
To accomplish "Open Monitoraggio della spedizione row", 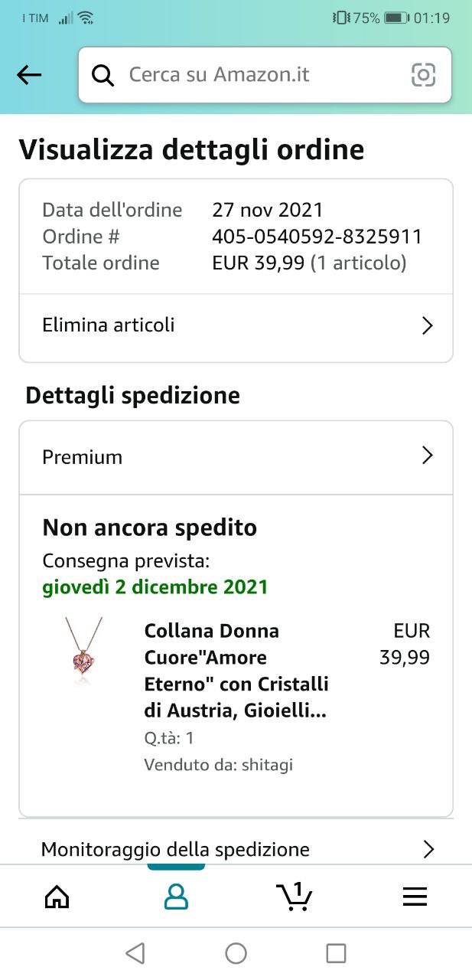I will pos(175,849).
